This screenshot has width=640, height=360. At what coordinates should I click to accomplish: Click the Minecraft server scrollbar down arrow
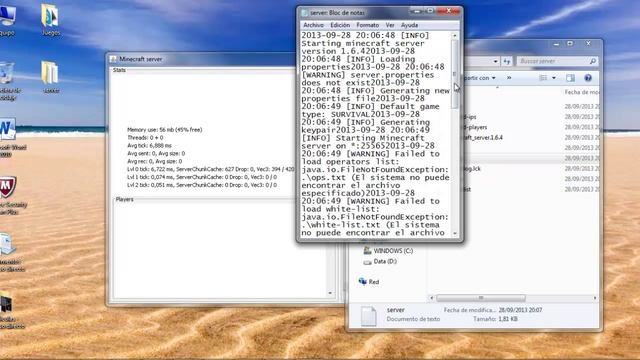coord(330,293)
